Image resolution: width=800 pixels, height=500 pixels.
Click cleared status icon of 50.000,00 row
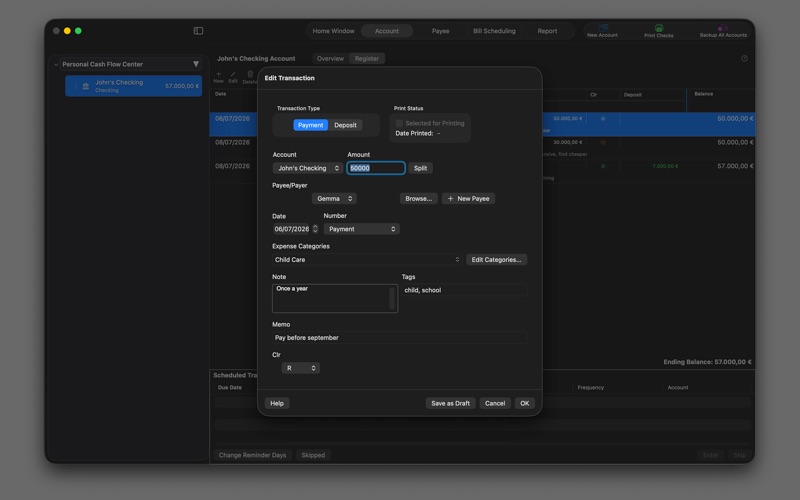pos(603,118)
